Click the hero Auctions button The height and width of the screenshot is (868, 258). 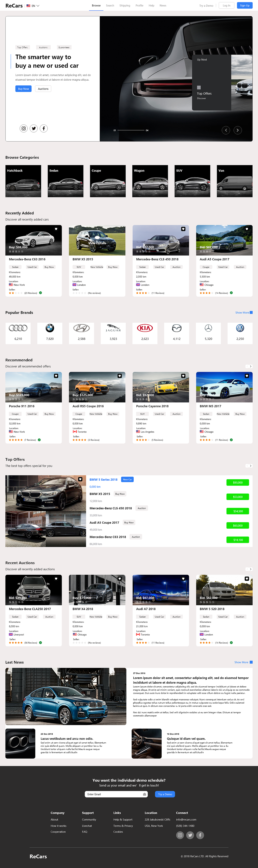tap(43, 89)
